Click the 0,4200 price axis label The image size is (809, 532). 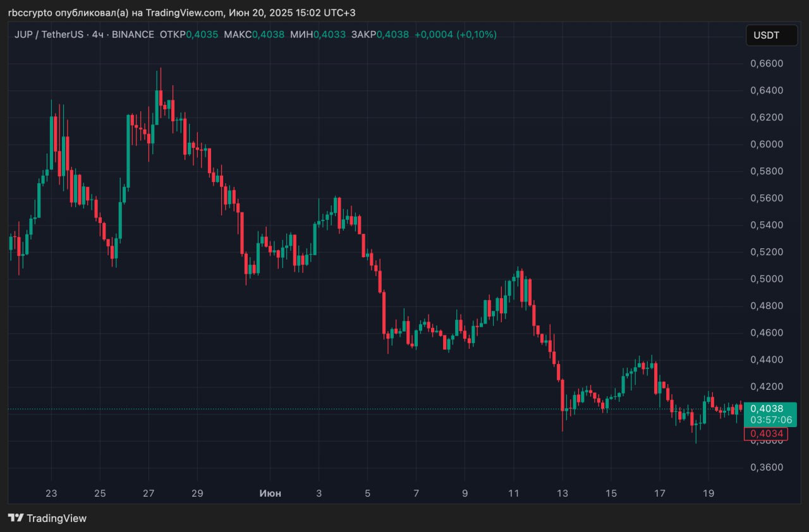pyautogui.click(x=767, y=386)
